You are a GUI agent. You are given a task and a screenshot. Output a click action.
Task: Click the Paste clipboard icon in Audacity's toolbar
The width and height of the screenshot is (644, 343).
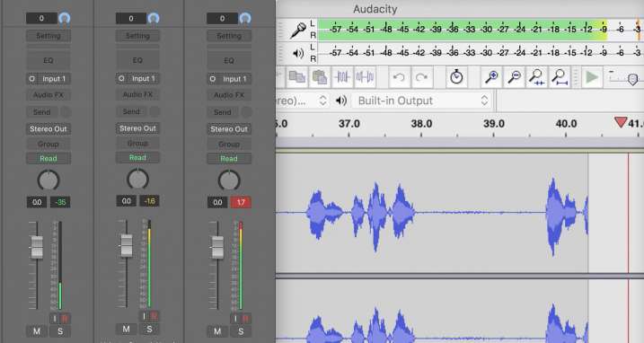point(320,77)
